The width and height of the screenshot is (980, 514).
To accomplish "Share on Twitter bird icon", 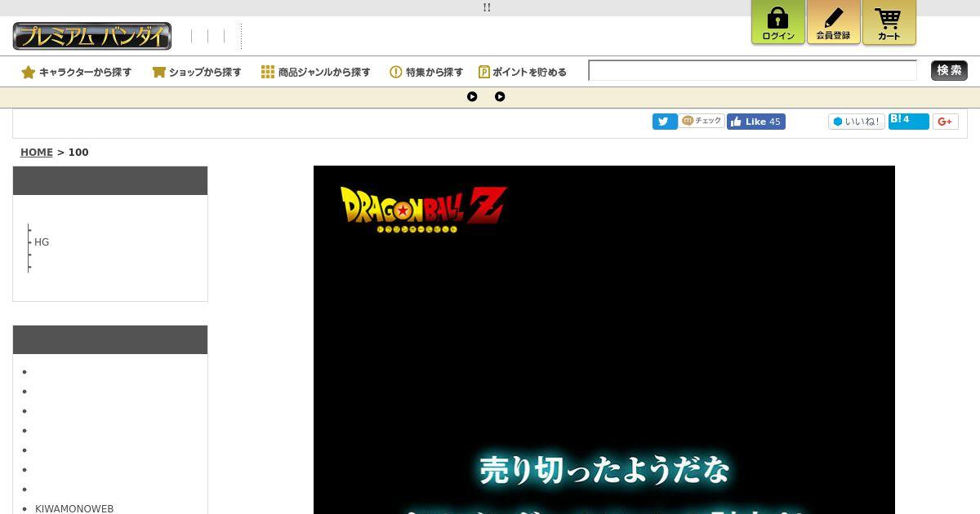I will pos(665,122).
